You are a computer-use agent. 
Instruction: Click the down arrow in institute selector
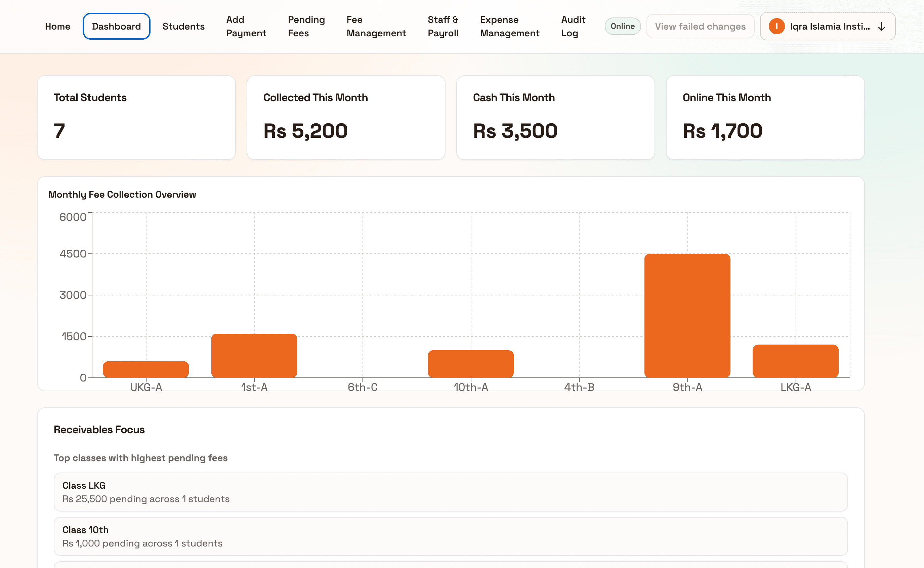[x=882, y=26]
